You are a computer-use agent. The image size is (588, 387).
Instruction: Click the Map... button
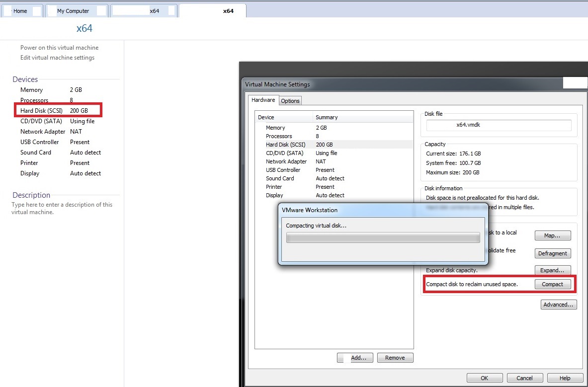(x=552, y=235)
